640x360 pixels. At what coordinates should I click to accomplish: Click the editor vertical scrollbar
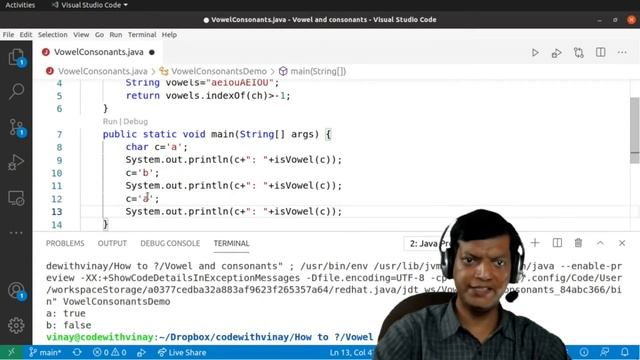[x=635, y=131]
